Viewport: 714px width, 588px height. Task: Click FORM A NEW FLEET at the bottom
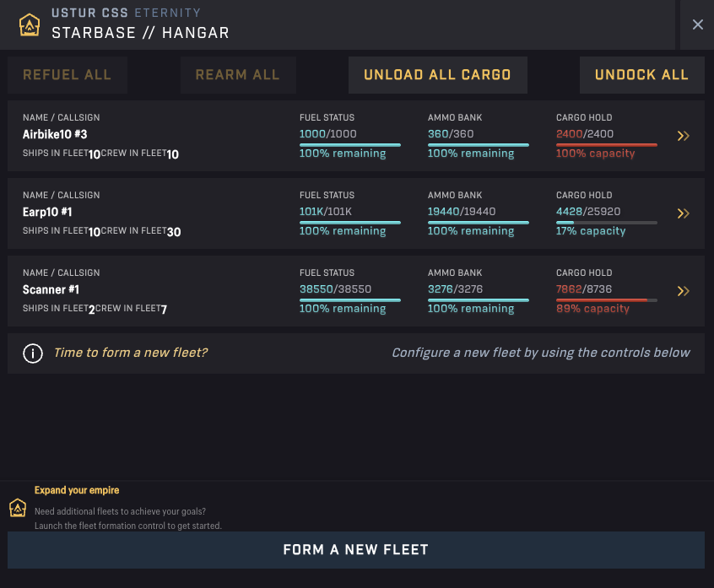tap(356, 549)
